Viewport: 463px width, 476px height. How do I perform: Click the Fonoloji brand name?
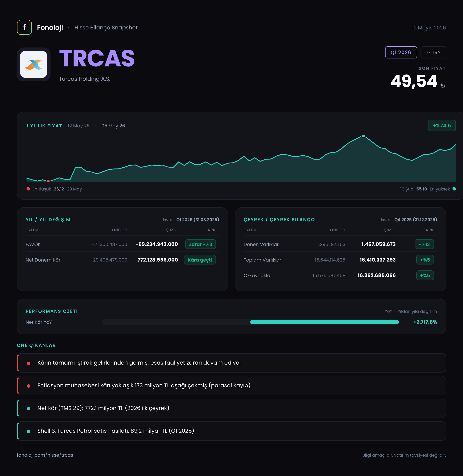pos(50,28)
